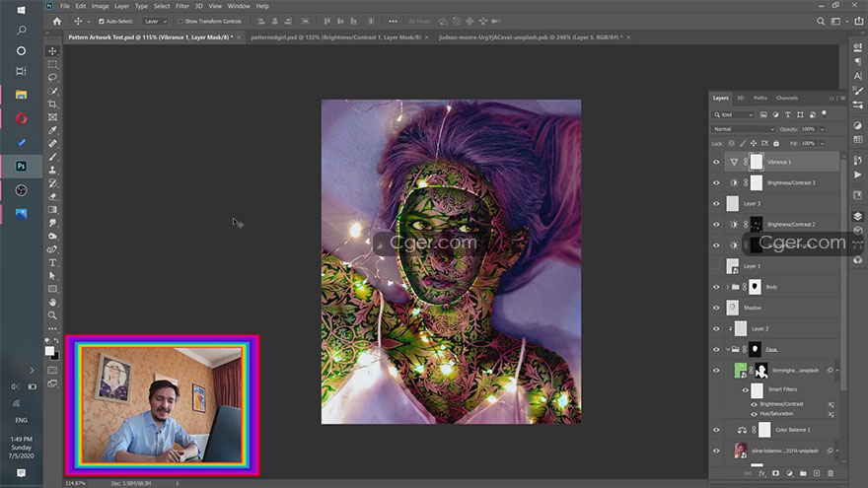The height and width of the screenshot is (488, 868).
Task: Hide the Shadow layer
Action: (x=716, y=308)
